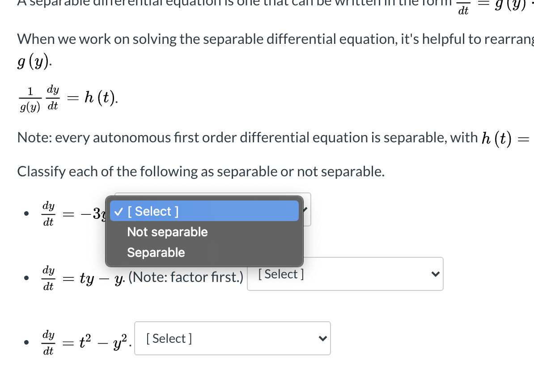Click the arrow icon on the middle select box
534x392 pixels.
pos(435,274)
